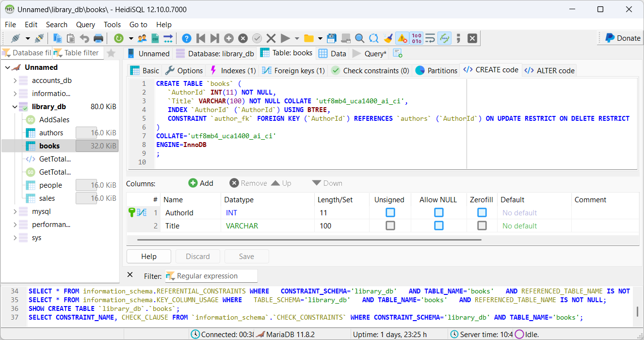
Task: Click the Refresh icon in the toolbar
Action: click(x=118, y=38)
